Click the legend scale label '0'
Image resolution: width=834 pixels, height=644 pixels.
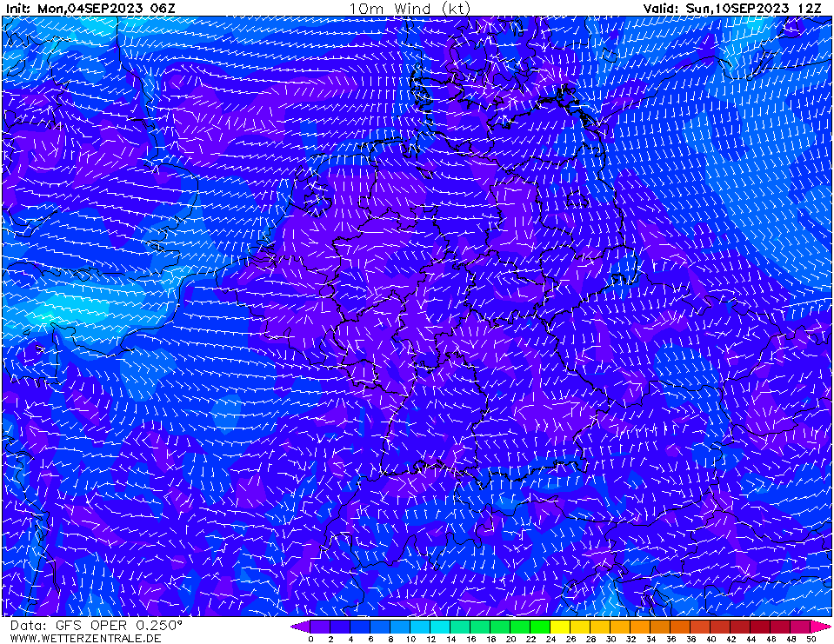[310, 639]
